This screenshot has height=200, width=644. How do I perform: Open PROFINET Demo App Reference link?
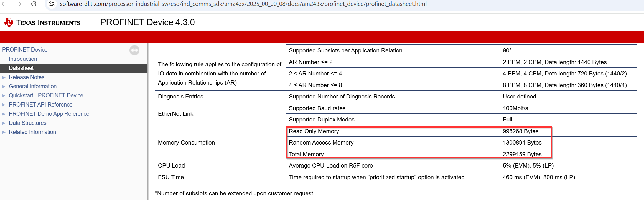[x=49, y=114]
